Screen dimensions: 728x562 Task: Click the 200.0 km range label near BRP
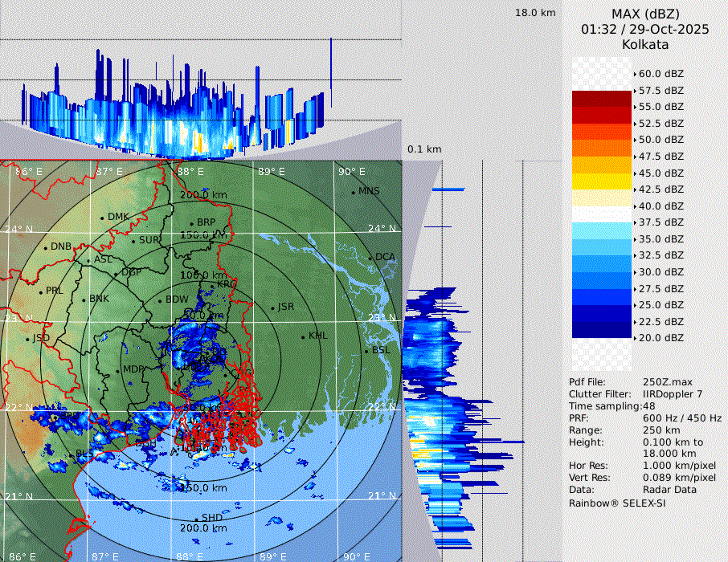pyautogui.click(x=201, y=195)
